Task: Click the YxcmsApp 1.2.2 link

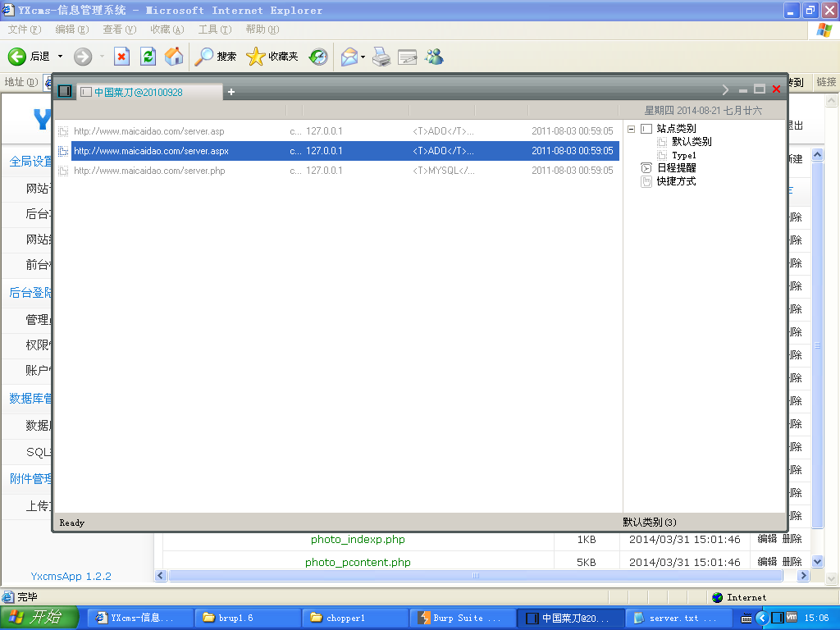Action: click(x=71, y=577)
